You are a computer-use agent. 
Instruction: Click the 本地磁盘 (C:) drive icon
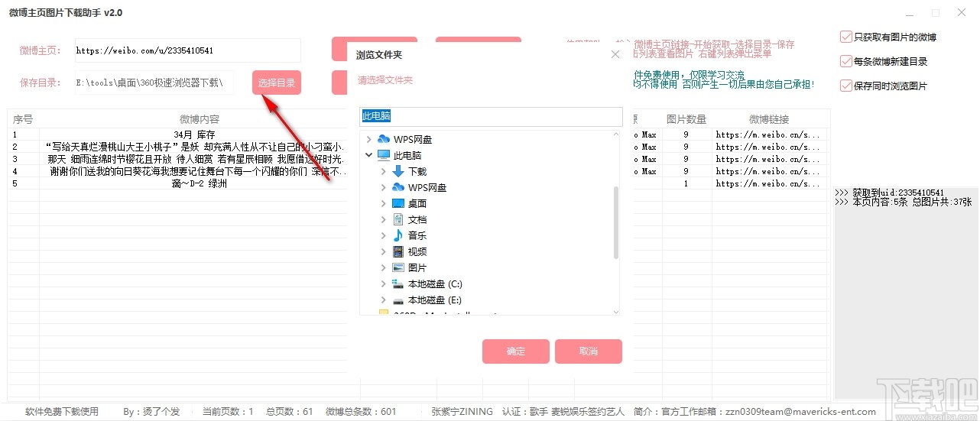coord(398,283)
